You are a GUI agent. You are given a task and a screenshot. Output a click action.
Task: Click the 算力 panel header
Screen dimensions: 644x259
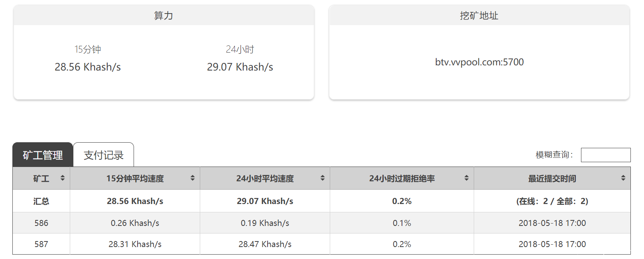point(163,16)
